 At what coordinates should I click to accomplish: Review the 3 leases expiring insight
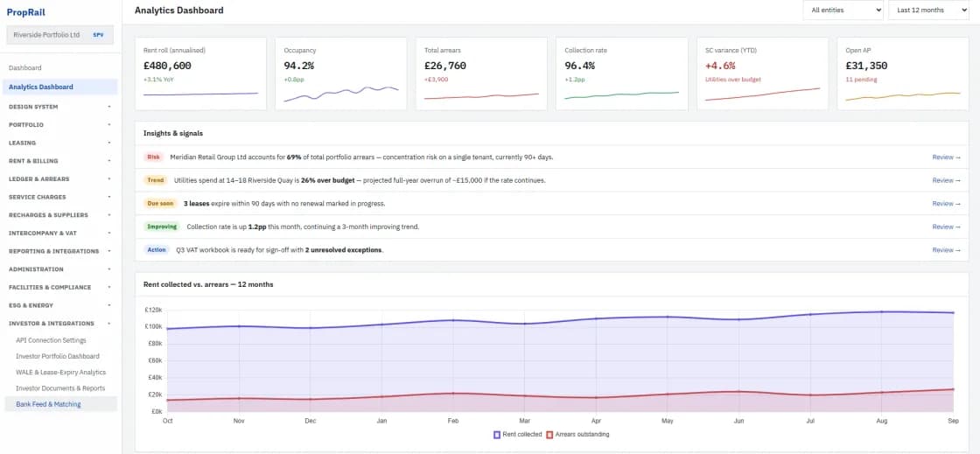coord(946,204)
